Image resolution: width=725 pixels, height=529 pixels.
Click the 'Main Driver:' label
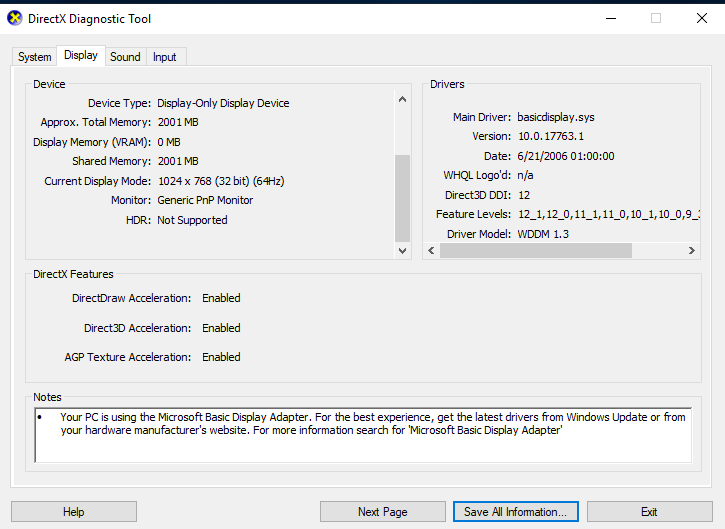tap(482, 117)
